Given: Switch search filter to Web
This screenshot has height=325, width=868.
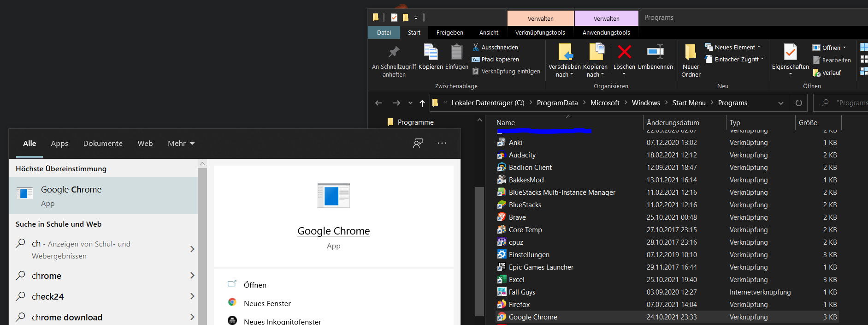Looking at the screenshot, I should [145, 144].
